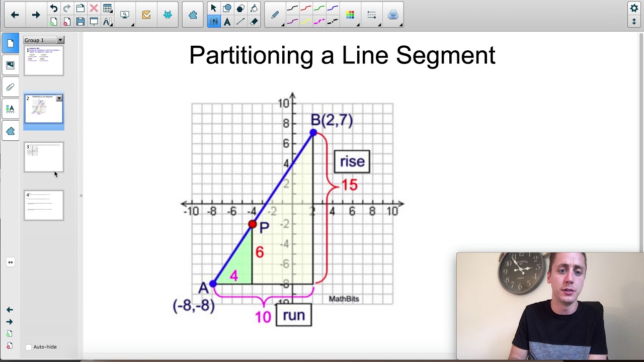Insert a table with the Table icon
This screenshot has height=362, width=644.
point(107,8)
